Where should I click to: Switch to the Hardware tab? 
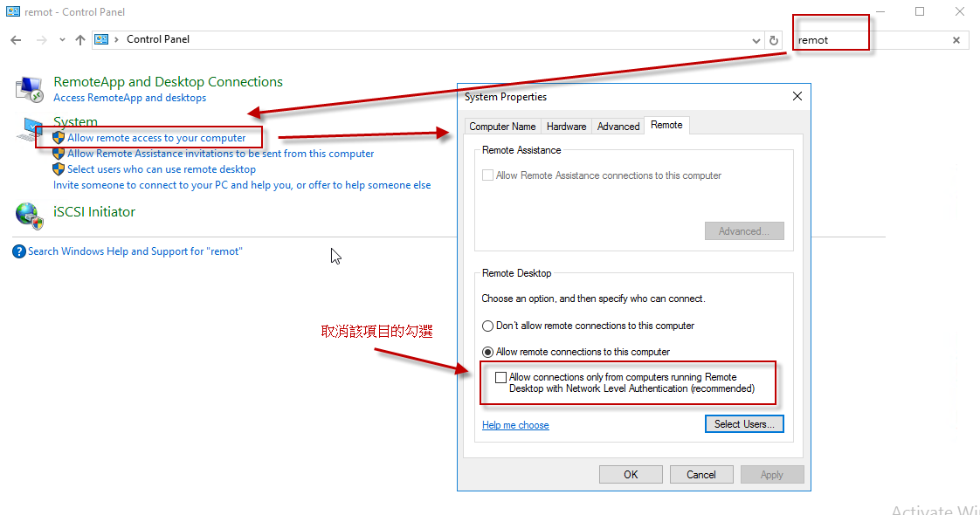point(566,127)
